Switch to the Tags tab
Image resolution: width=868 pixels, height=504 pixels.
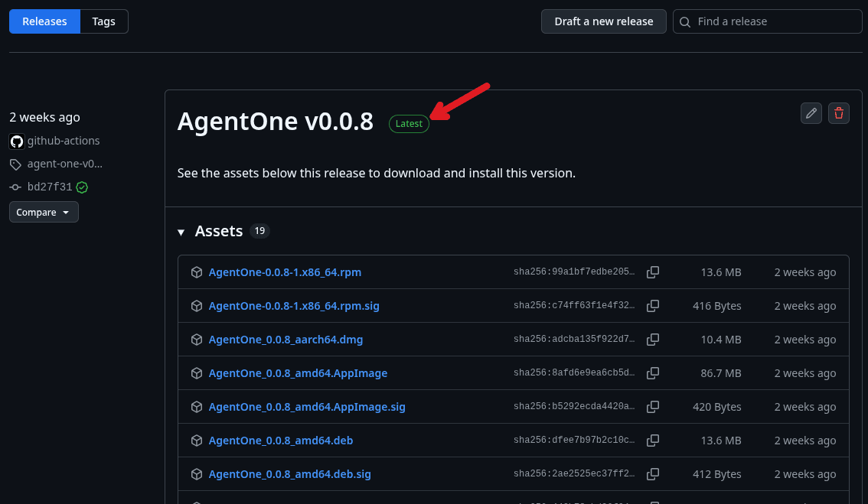(103, 21)
